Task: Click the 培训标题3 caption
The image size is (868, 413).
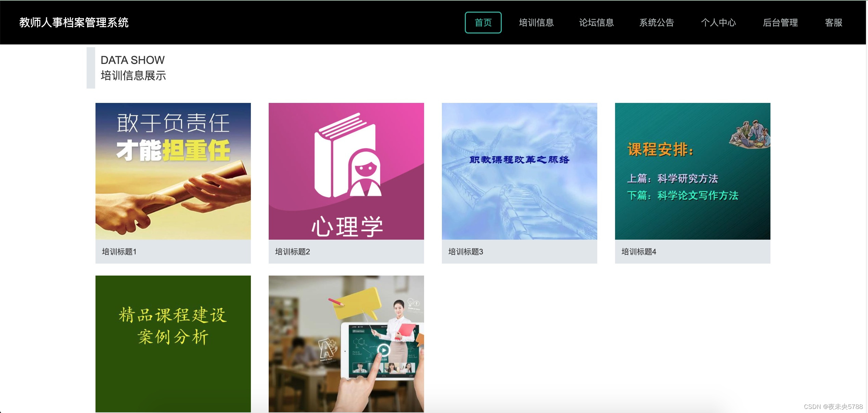Action: click(x=465, y=252)
